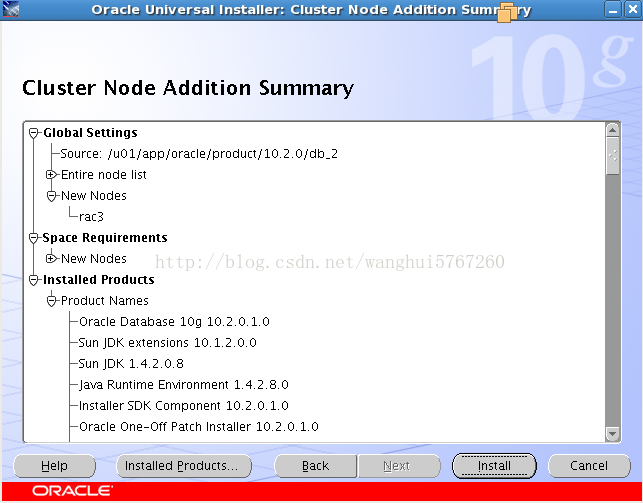This screenshot has height=503, width=643.
Task: Expand New Nodes under Space Requirements
Action: (x=51, y=259)
